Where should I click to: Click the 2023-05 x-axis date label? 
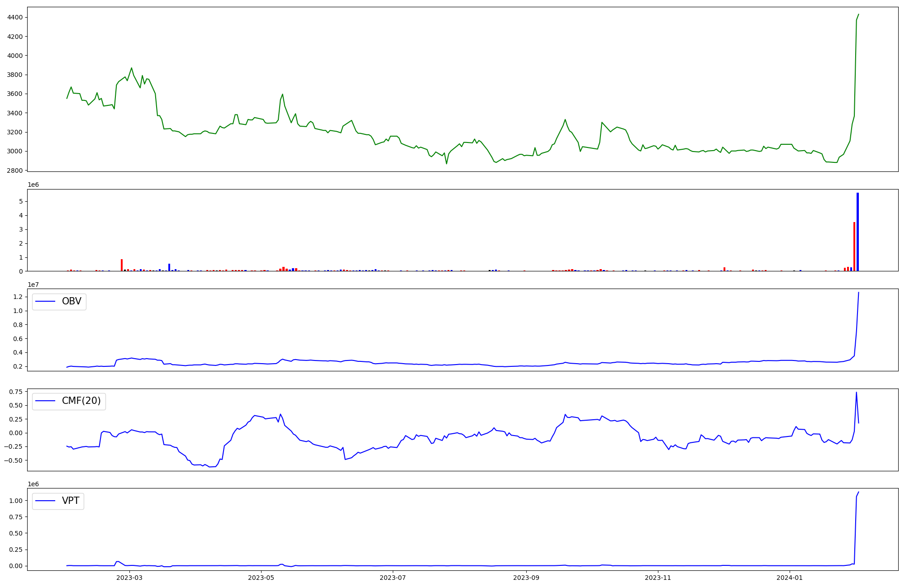[x=261, y=578]
